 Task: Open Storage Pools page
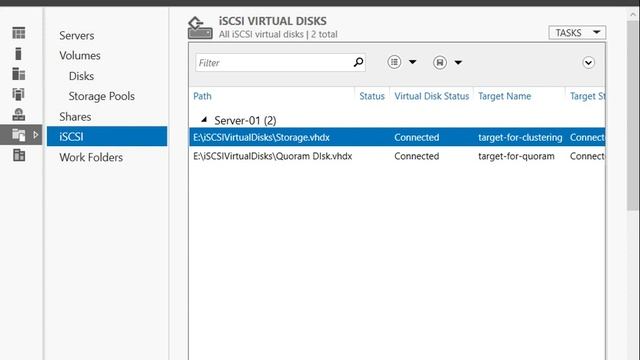coord(102,96)
